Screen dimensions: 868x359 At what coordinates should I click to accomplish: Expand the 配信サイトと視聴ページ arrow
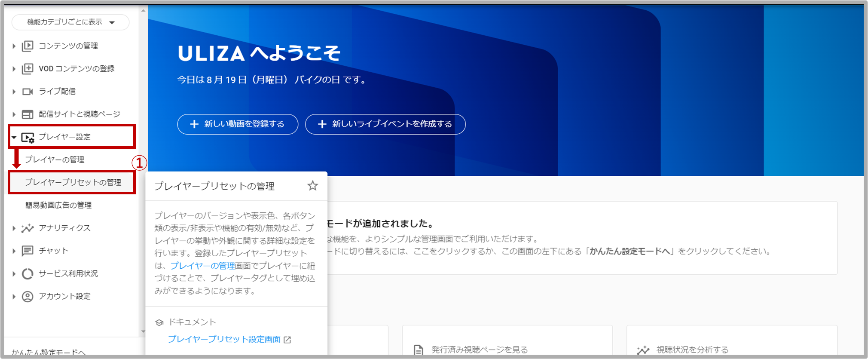pos(14,114)
